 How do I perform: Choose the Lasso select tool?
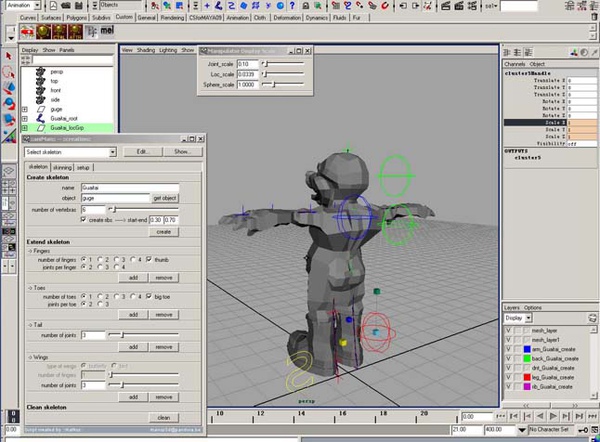9,71
